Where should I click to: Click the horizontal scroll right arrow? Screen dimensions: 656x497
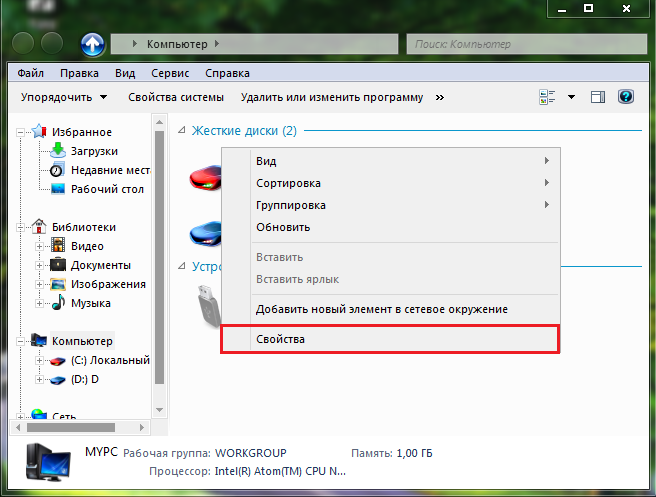[x=142, y=428]
